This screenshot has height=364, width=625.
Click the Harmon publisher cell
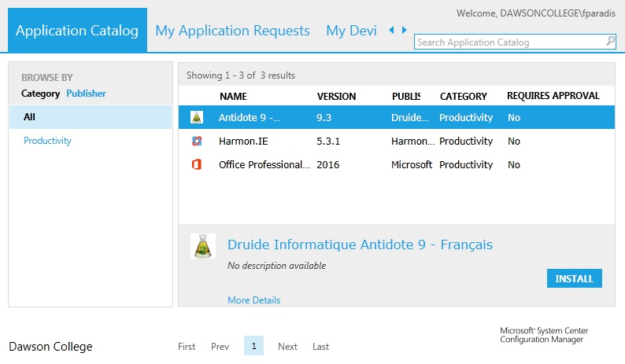point(413,141)
